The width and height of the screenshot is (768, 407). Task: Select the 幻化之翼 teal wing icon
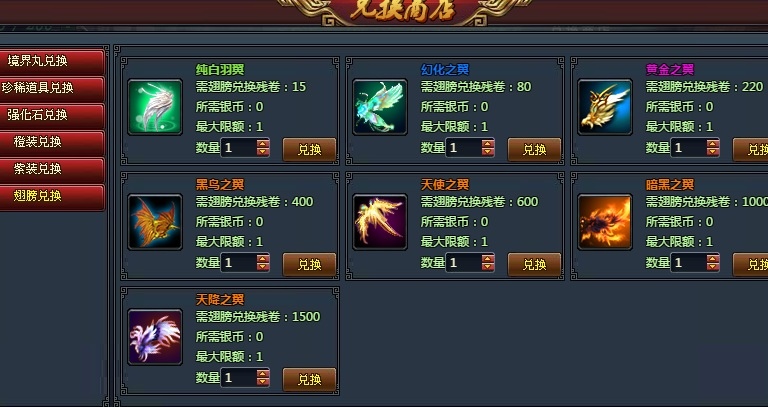[x=380, y=107]
